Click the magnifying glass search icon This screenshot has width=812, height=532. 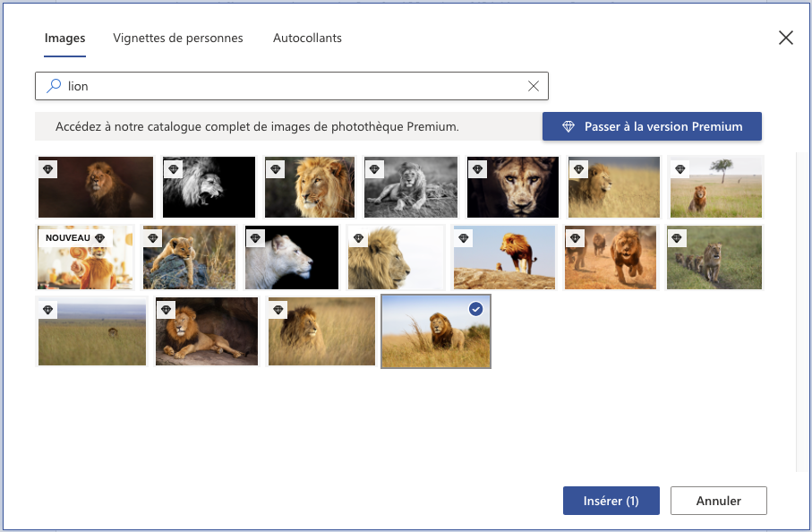coord(54,85)
